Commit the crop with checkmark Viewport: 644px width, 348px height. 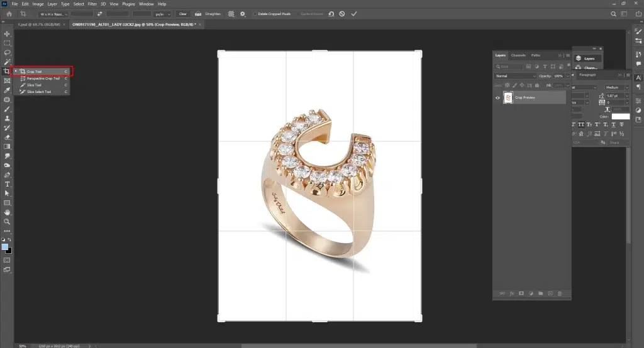pyautogui.click(x=354, y=14)
